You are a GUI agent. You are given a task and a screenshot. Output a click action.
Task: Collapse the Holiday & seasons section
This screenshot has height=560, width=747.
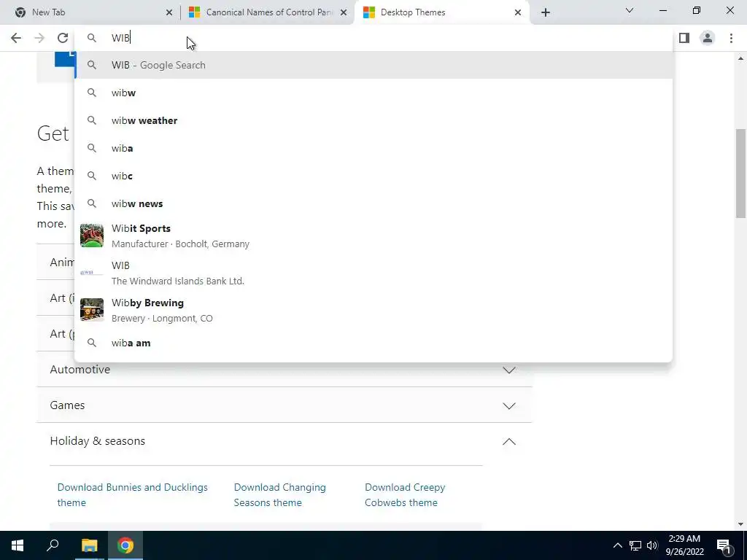[x=508, y=441]
